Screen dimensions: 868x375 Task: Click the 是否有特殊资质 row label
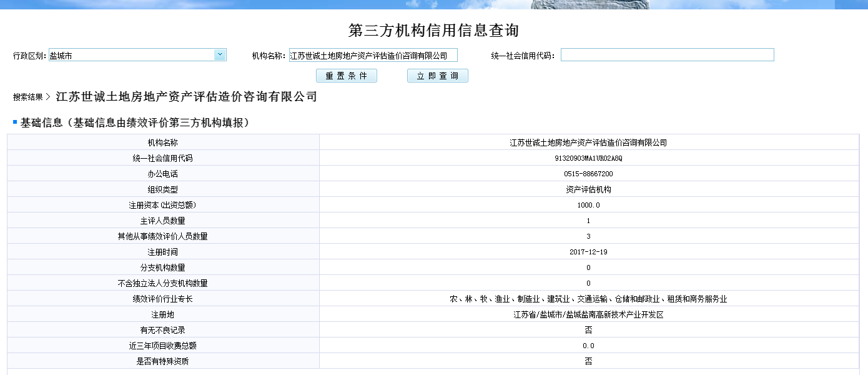point(162,361)
